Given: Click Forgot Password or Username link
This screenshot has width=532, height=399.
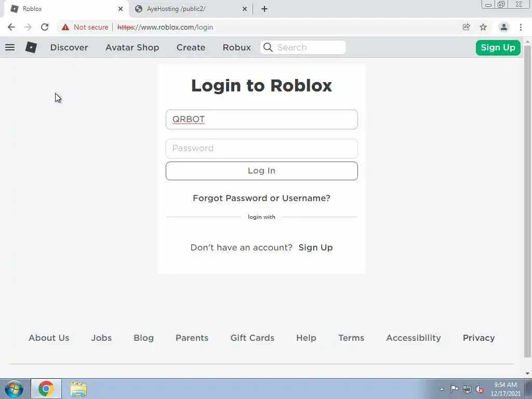Looking at the screenshot, I should [262, 198].
